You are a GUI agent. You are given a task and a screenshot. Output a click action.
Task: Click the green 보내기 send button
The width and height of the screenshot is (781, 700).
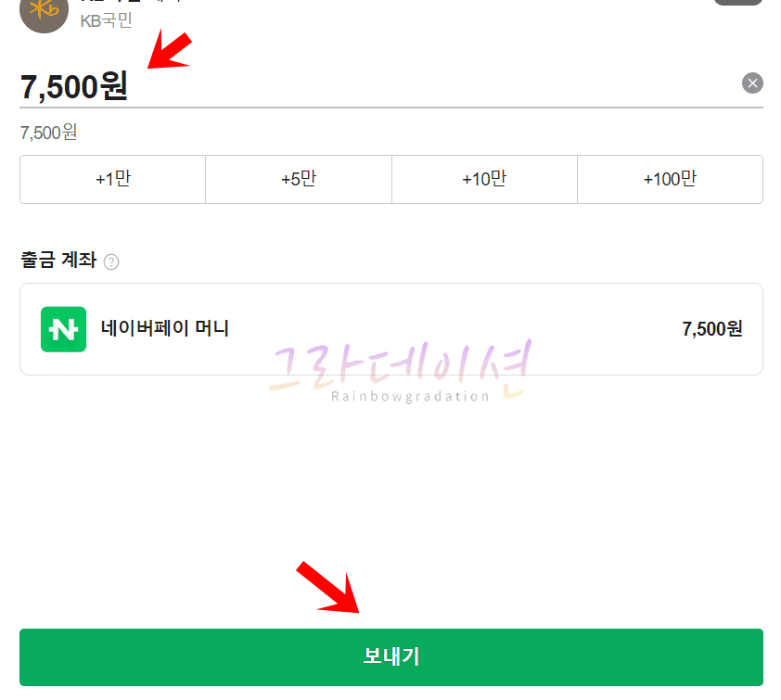coord(391,657)
